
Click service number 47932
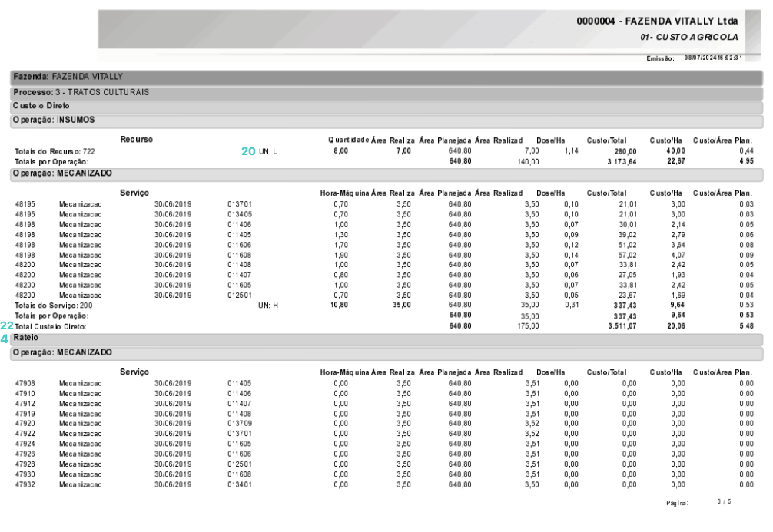(x=25, y=485)
